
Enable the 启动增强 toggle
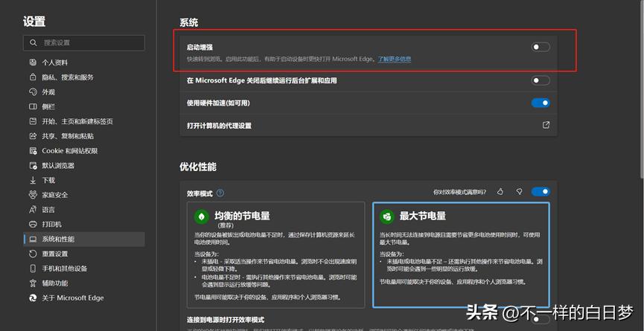click(541, 47)
